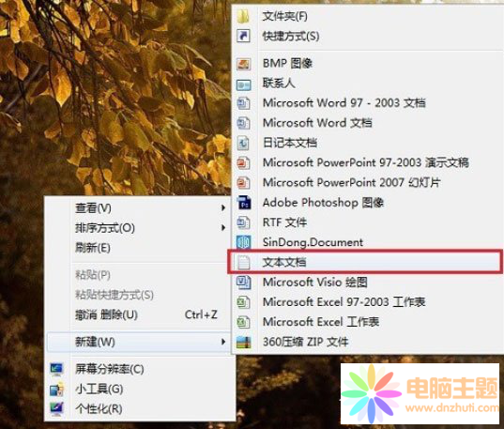The image size is (504, 429).
Task: Expand the 新建(W) submenu arrow
Action: (x=223, y=342)
